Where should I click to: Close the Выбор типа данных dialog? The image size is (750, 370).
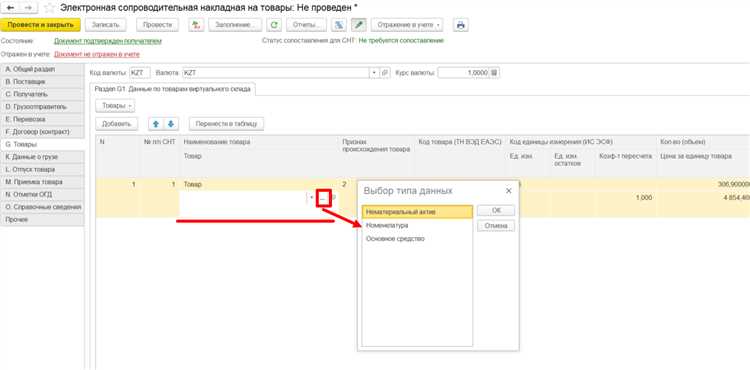click(x=508, y=191)
